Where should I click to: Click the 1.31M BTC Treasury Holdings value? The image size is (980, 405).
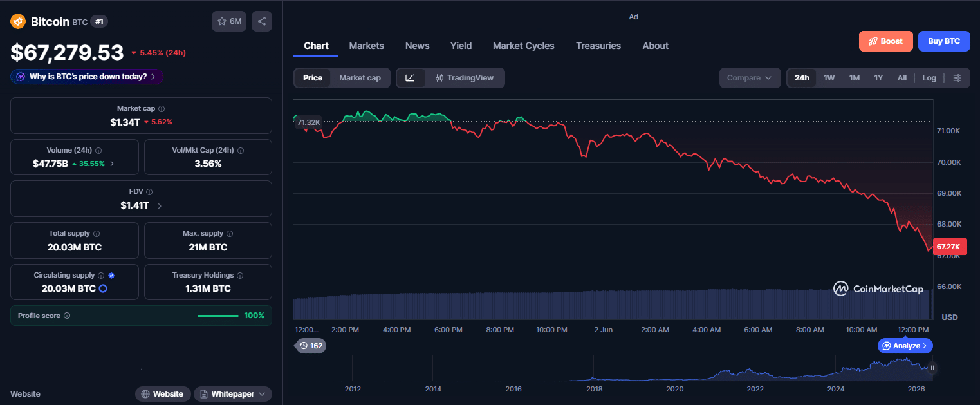[208, 288]
